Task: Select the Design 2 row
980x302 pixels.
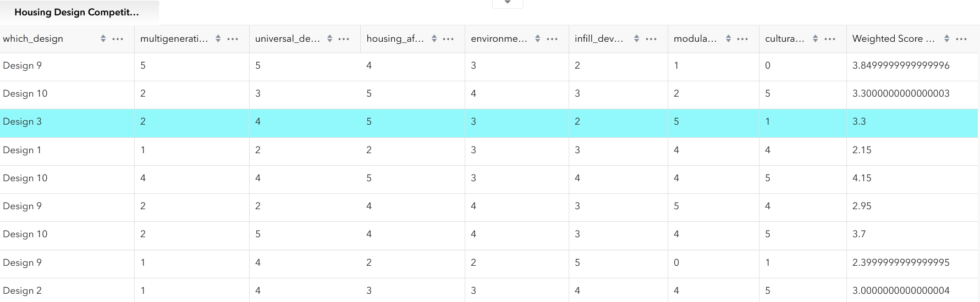Action: 489,290
